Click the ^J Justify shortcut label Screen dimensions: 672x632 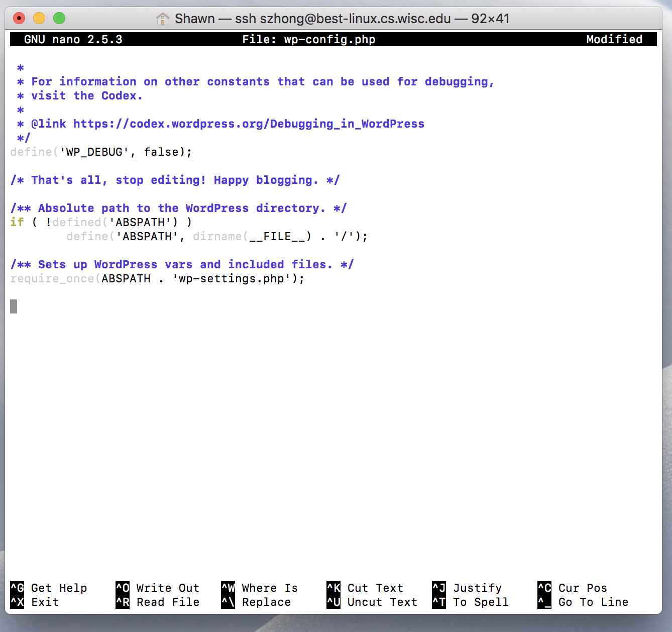[467, 588]
